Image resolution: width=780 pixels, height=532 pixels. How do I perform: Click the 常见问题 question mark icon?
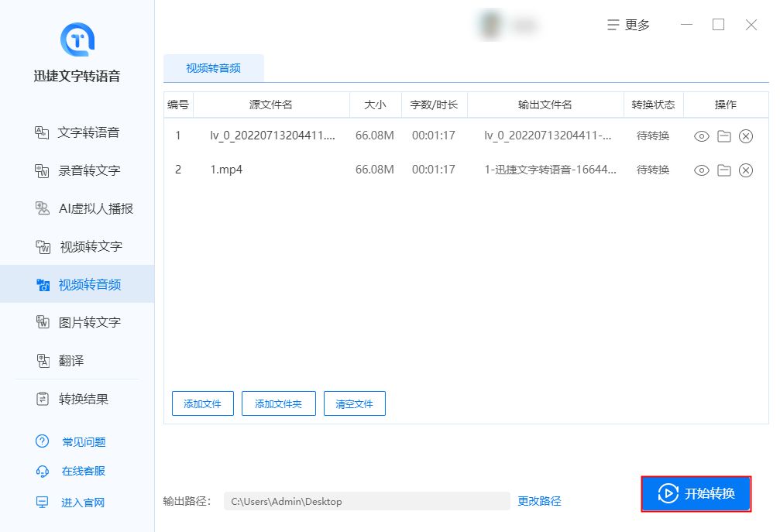(x=43, y=441)
